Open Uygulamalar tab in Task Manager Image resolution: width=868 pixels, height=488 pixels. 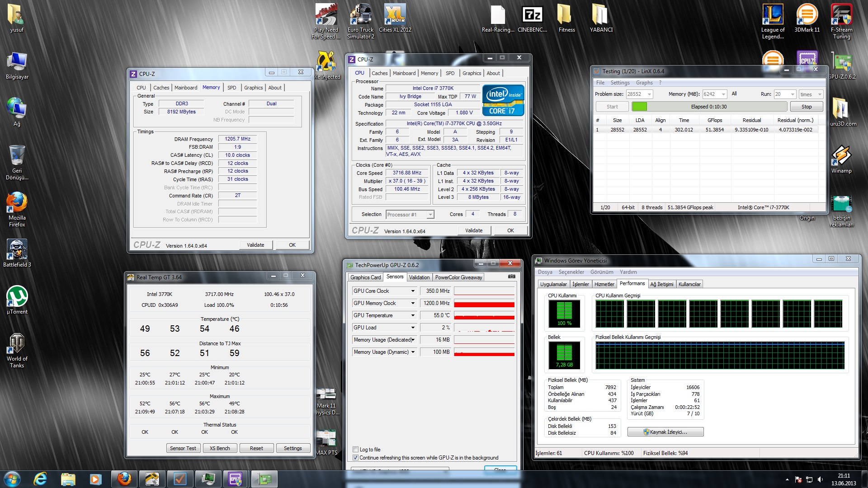553,284
